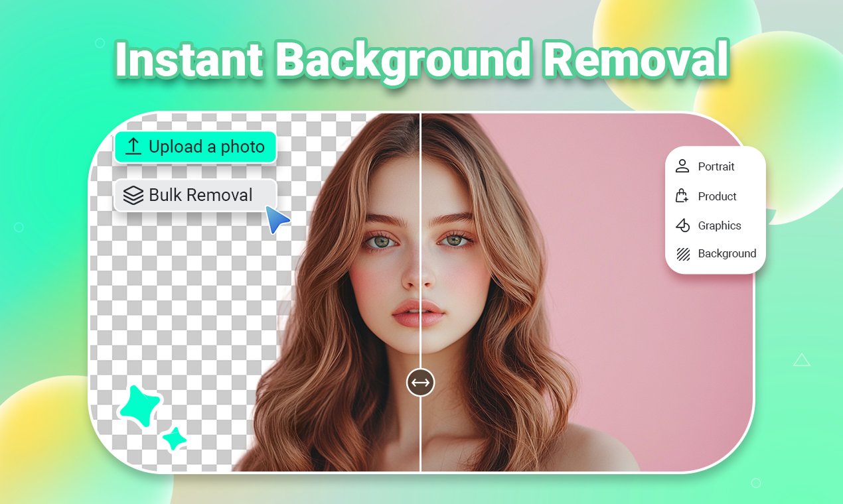843x504 pixels.
Task: Click the before/after comparison slider handle
Action: coord(420,383)
